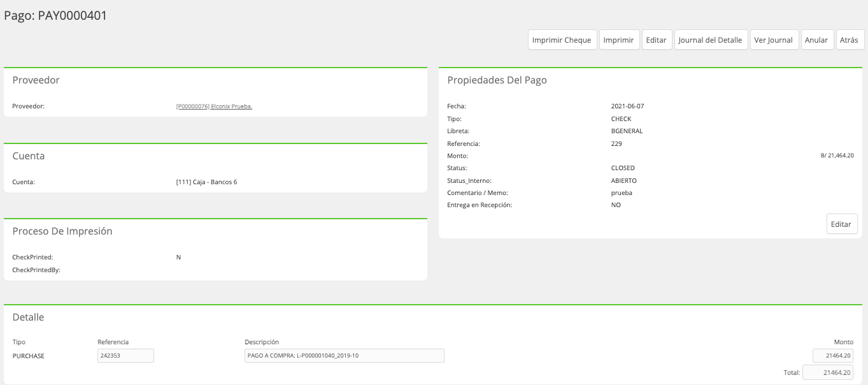868x385 pixels.
Task: Select the CheckPrinted value N
Action: [x=178, y=257]
